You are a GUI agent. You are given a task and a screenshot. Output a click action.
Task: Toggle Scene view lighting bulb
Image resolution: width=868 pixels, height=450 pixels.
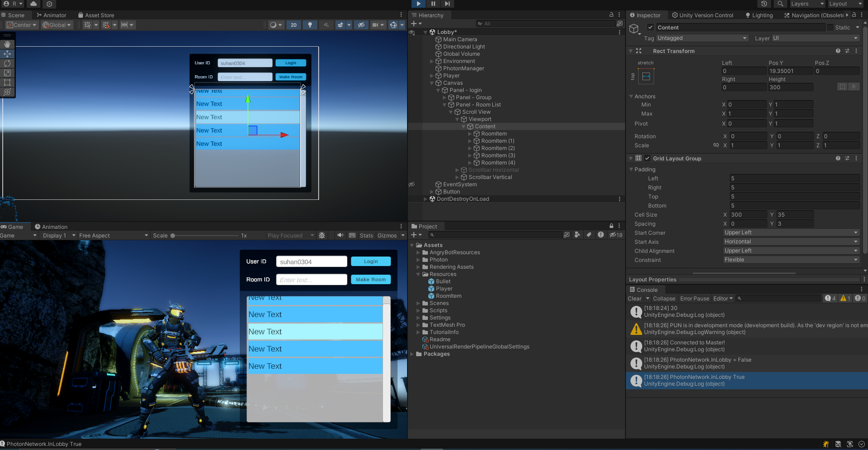[310, 25]
